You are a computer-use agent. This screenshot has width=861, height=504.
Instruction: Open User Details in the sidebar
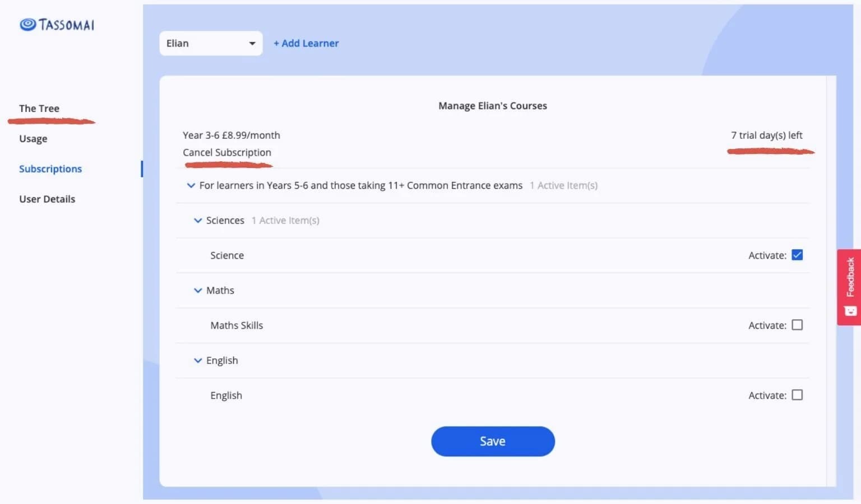(x=47, y=199)
